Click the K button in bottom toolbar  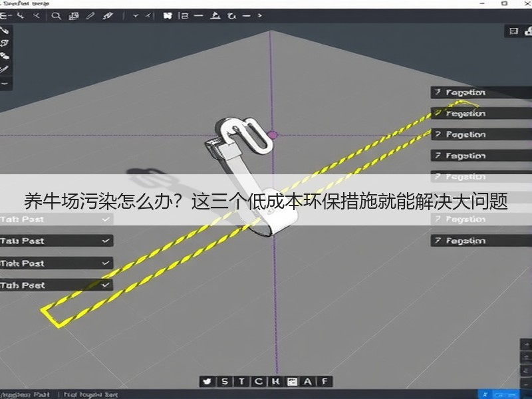[x=275, y=382]
